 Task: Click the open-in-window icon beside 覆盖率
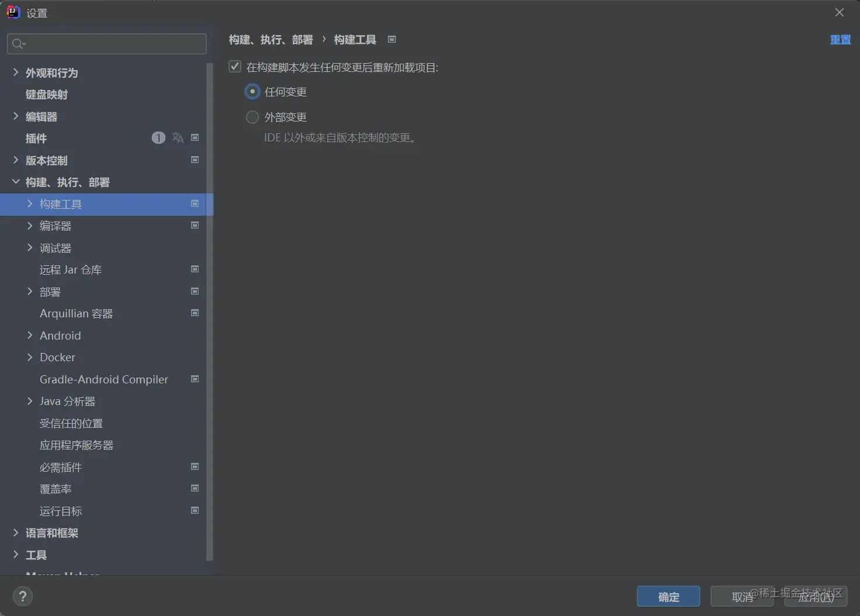pos(195,488)
